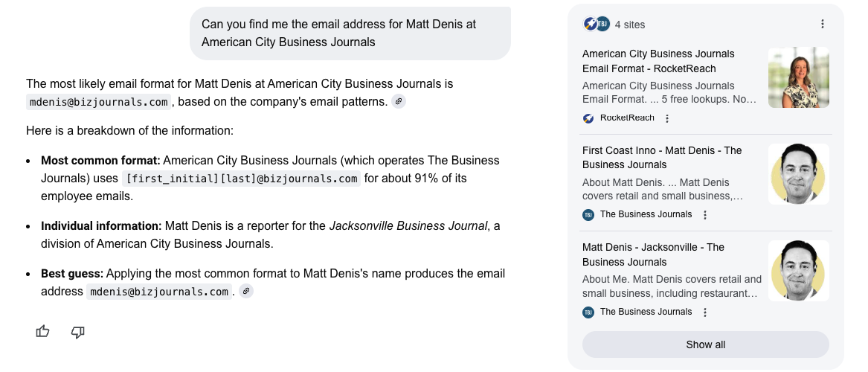Click the Business Journals favicon under First Coast result

point(588,215)
